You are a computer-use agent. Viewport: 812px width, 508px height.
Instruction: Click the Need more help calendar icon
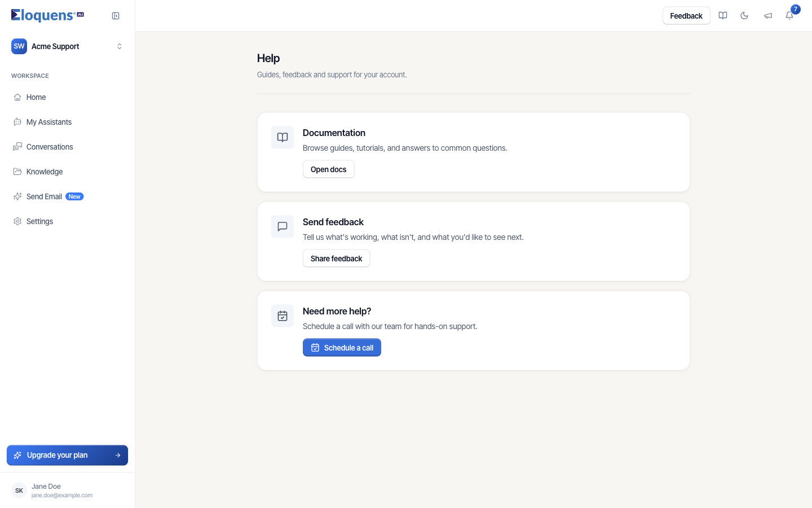click(x=283, y=316)
